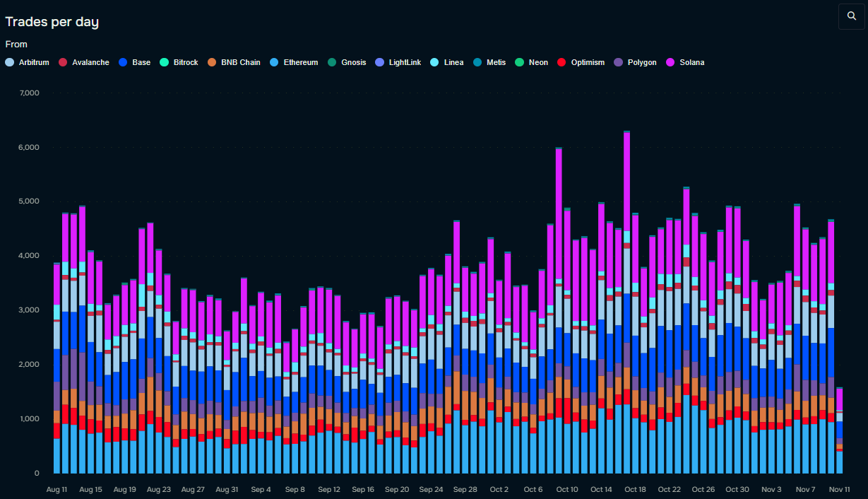This screenshot has height=499, width=868.
Task: Click the Oct 10 x-axis label
Action: point(567,489)
